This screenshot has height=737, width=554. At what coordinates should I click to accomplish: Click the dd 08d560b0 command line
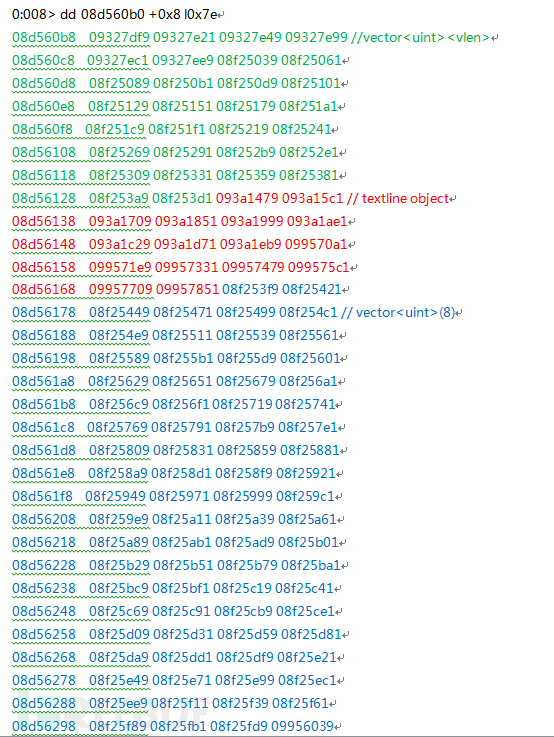pos(115,15)
